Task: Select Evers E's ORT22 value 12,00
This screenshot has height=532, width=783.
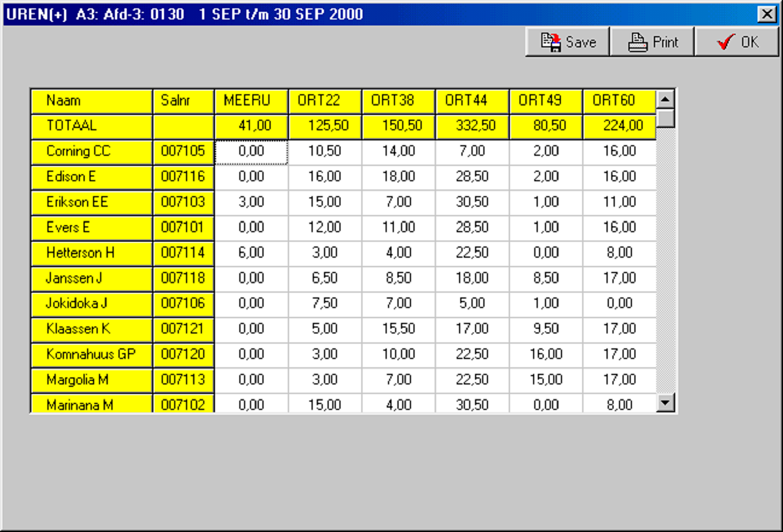Action: point(325,228)
